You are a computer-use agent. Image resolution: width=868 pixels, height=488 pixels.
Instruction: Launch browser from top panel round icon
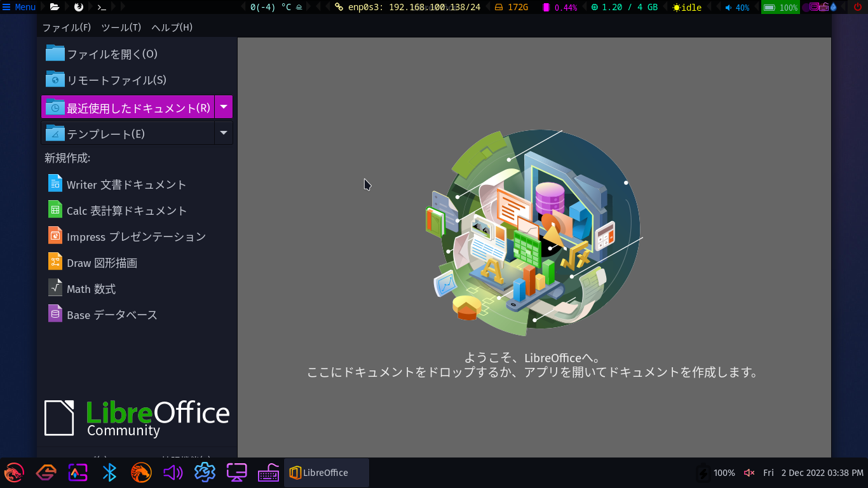point(79,7)
